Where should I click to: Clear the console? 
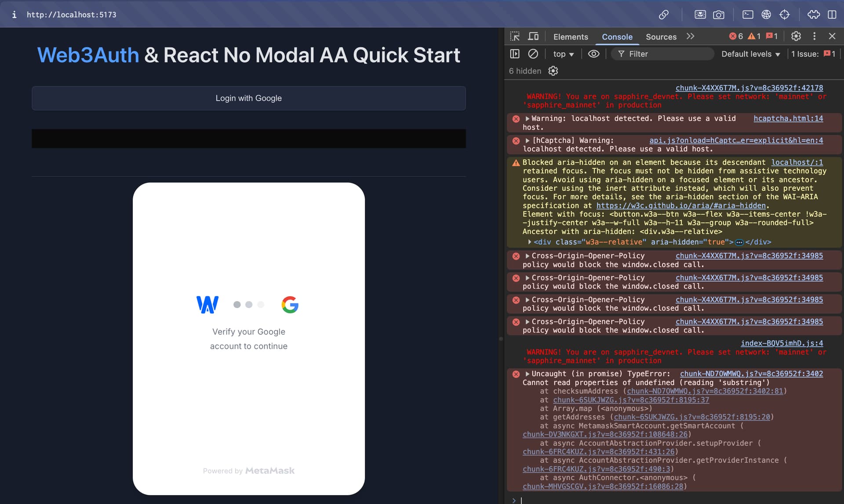pos(533,54)
